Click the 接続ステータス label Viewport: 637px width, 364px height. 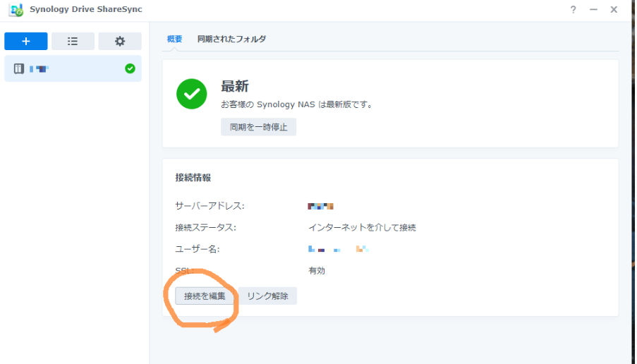click(205, 227)
